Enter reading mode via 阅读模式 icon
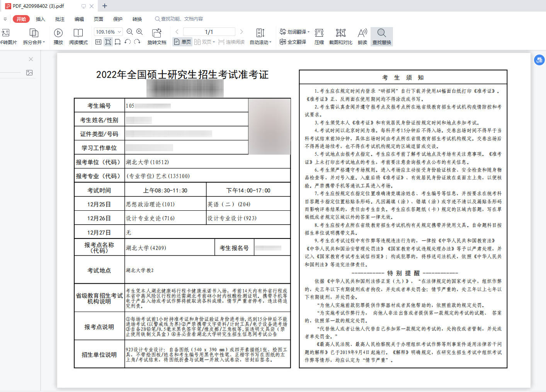Screen dimensions: 546x392 (x=78, y=36)
